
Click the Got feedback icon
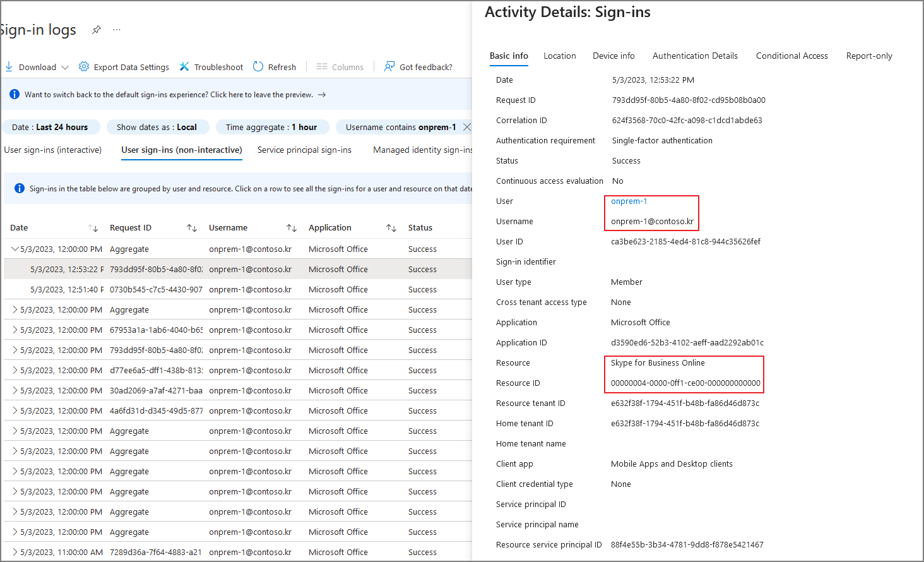[389, 66]
